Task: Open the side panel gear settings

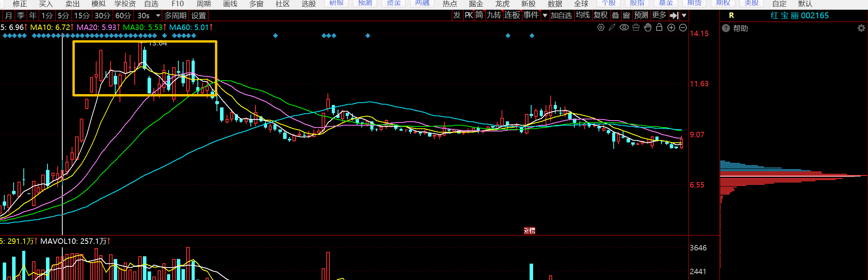Action: click(x=861, y=28)
